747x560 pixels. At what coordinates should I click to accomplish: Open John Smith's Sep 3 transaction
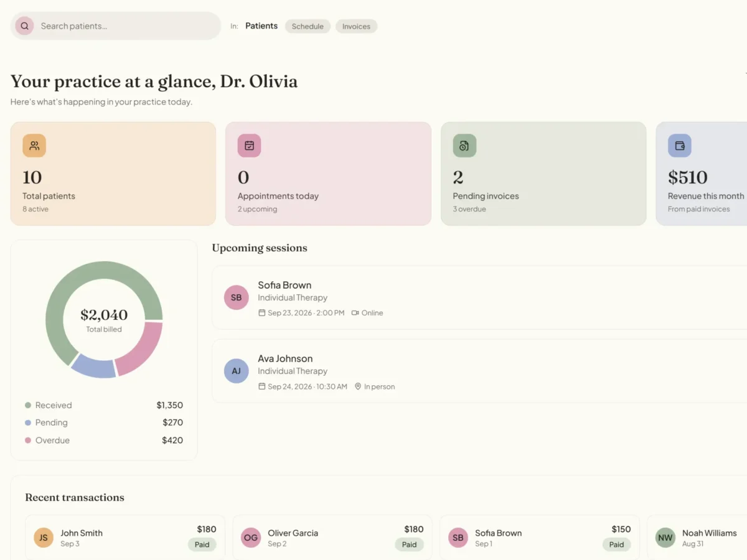point(125,538)
